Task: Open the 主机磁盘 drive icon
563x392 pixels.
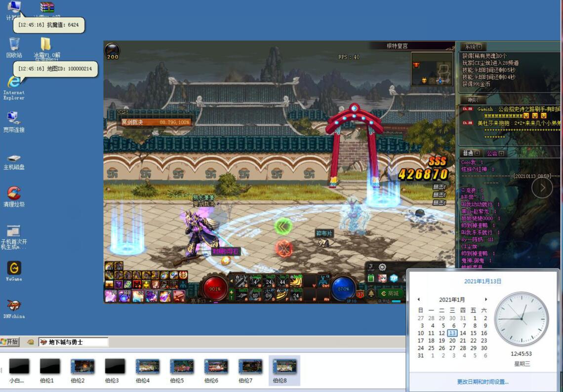Action: click(x=14, y=162)
